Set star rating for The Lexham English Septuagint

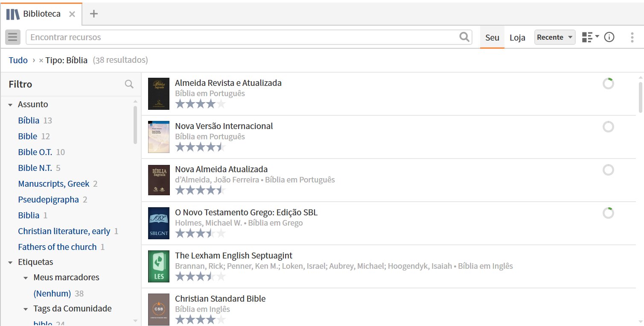click(x=200, y=276)
